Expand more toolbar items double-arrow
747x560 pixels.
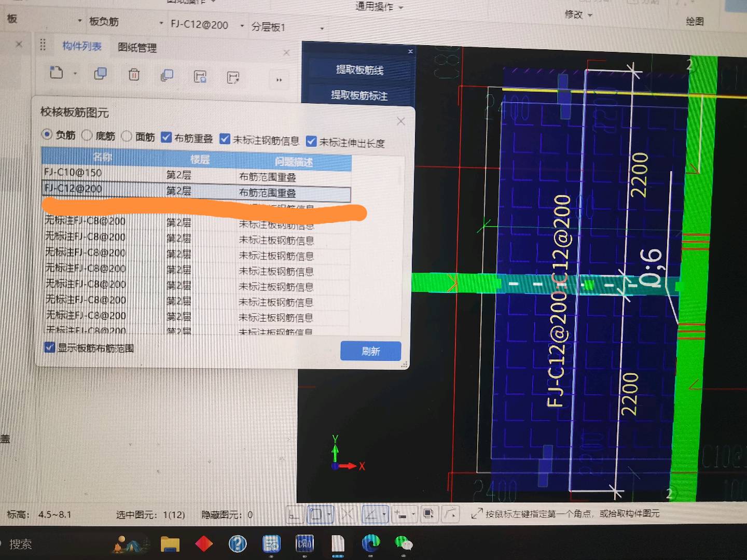(279, 80)
